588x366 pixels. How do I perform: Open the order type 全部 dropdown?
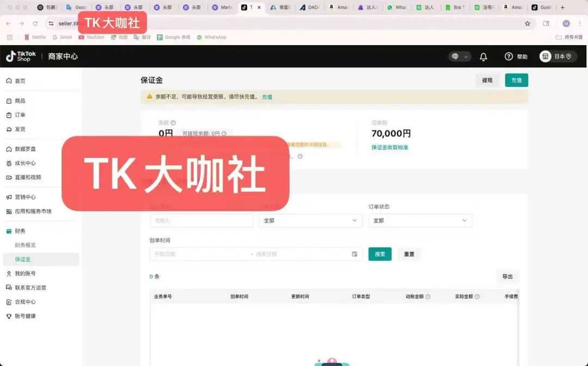(310, 220)
